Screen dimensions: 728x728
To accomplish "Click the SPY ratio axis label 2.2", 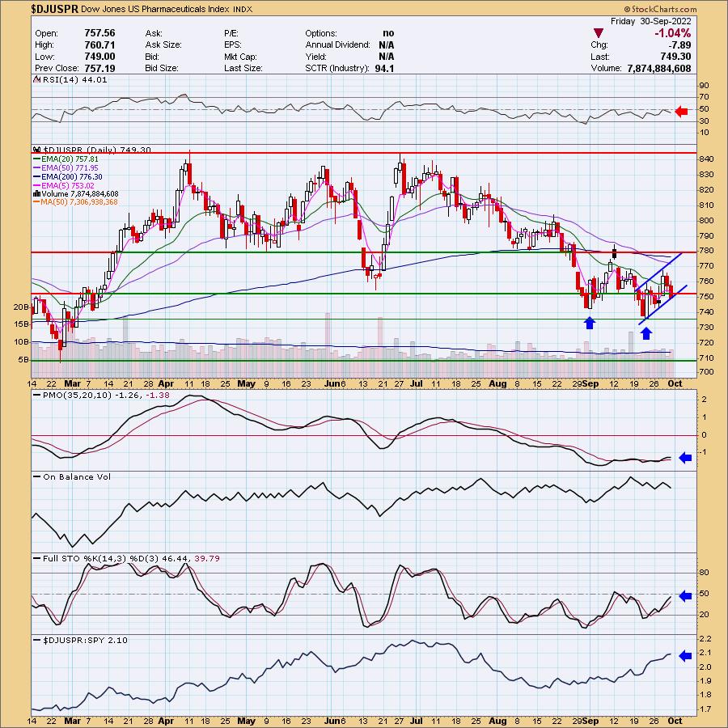I will pyautogui.click(x=705, y=638).
